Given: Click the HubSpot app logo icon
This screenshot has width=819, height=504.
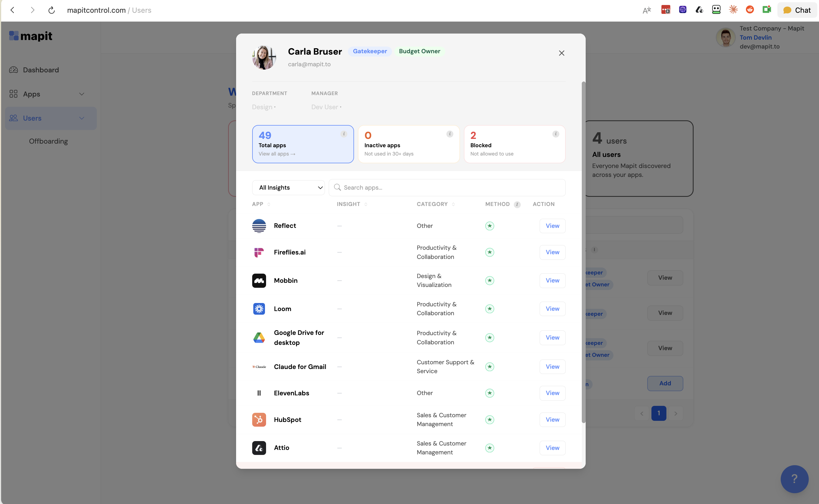Looking at the screenshot, I should click(x=259, y=420).
